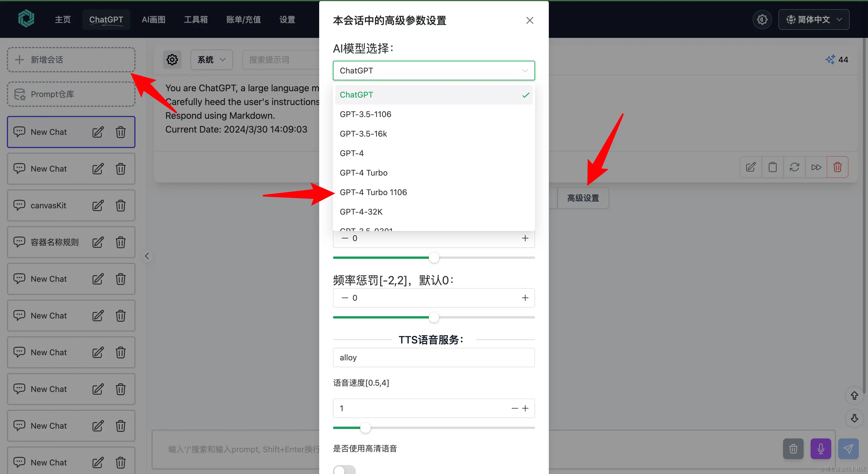Copy message with clipboard icon
This screenshot has height=474, width=868.
pos(773,167)
